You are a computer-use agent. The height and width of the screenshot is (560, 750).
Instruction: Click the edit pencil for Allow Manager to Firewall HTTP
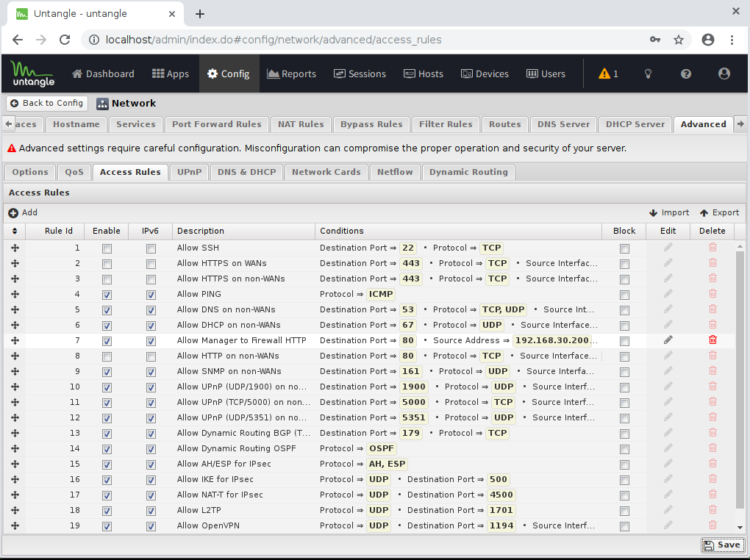click(668, 340)
